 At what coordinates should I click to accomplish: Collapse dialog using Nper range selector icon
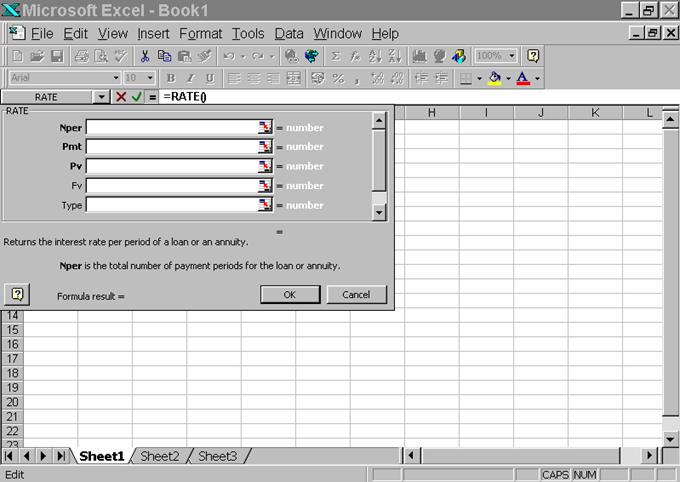tap(265, 127)
